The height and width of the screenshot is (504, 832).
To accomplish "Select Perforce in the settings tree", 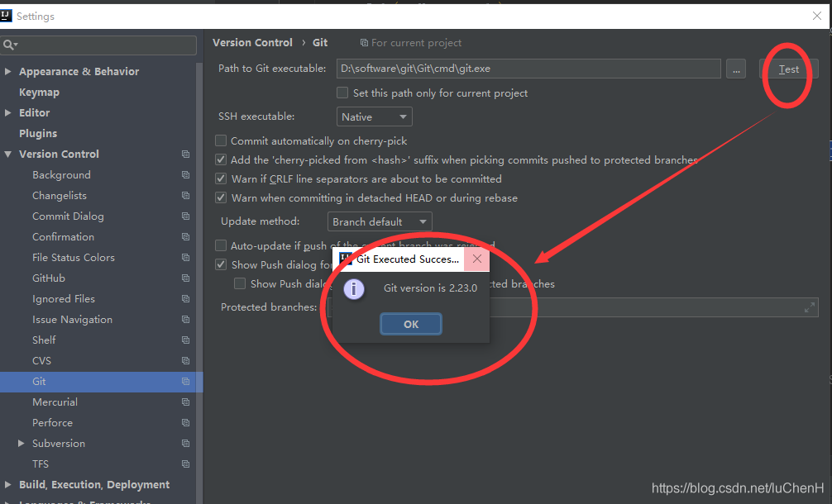I will click(x=53, y=423).
